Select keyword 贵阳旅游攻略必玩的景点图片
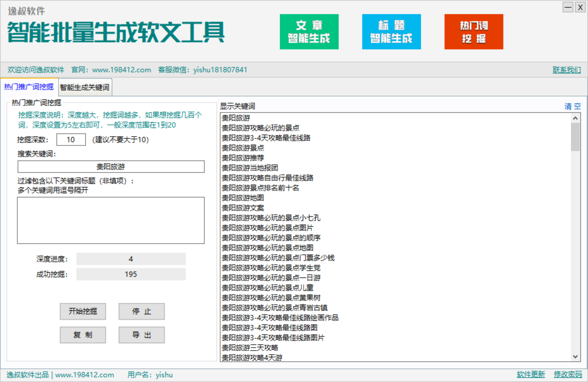Image resolution: width=588 pixels, height=382 pixels. [267, 228]
